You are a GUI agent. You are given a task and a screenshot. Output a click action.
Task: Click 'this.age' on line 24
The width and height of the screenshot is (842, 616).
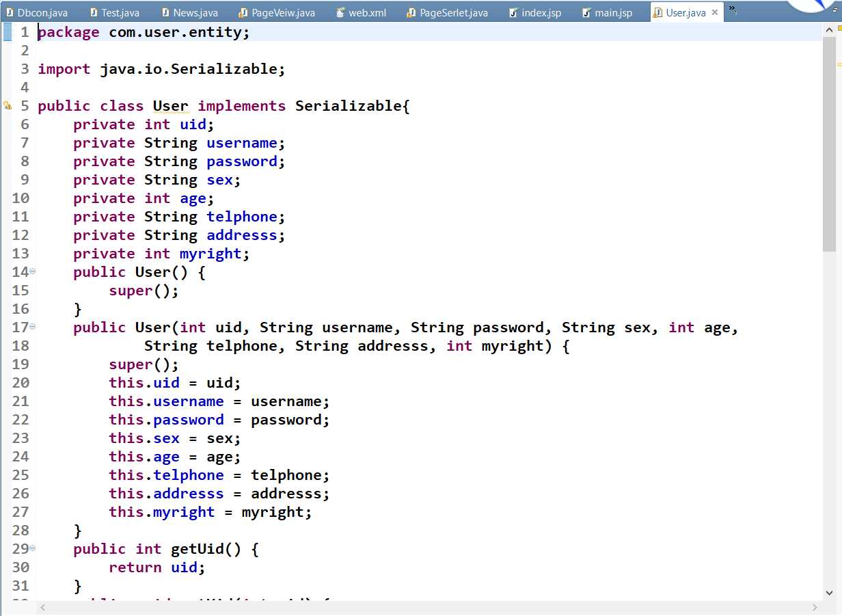pyautogui.click(x=144, y=457)
